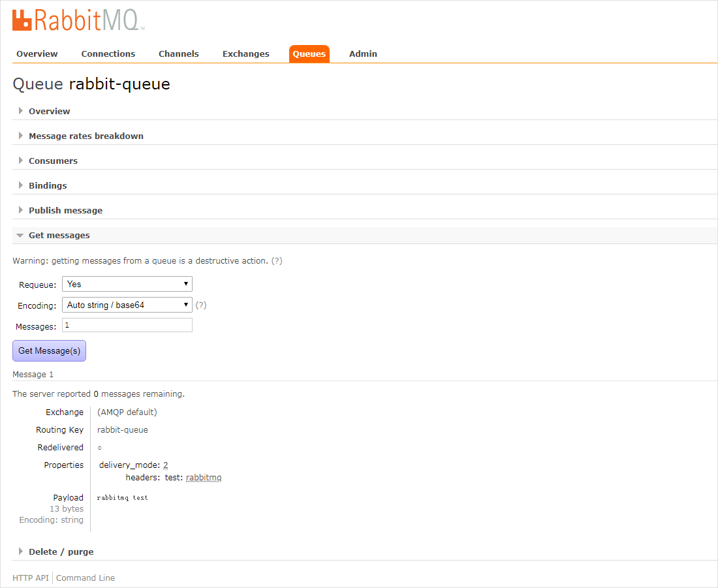Open help (?) next to destructive action warning
The height and width of the screenshot is (588, 718).
[x=277, y=260]
